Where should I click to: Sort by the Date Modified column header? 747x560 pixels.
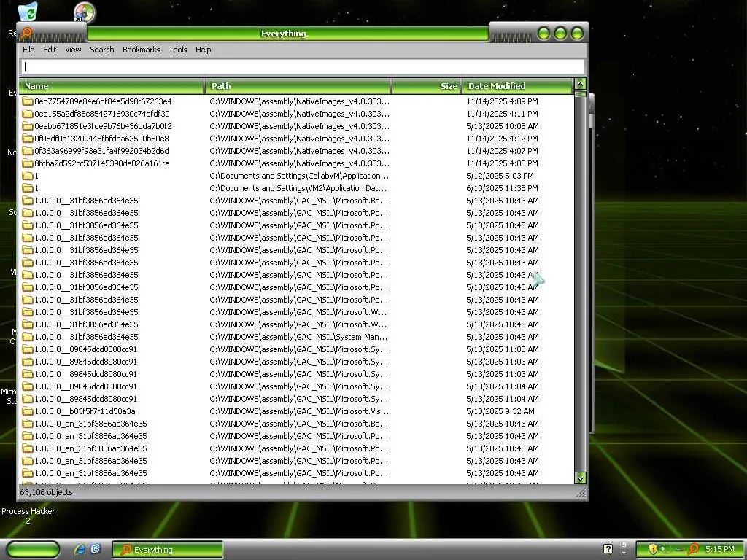pyautogui.click(x=517, y=86)
